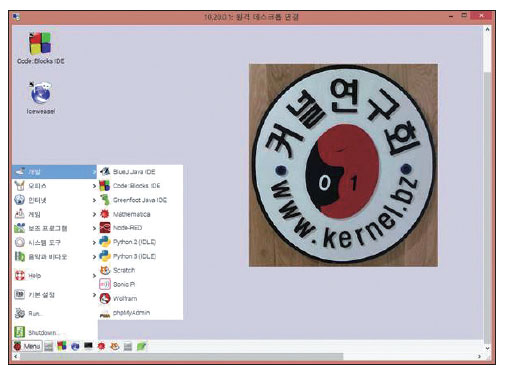This screenshot has width=508, height=380.
Task: Expand the 보조 프로그램 submenu arrow
Action: (94, 228)
